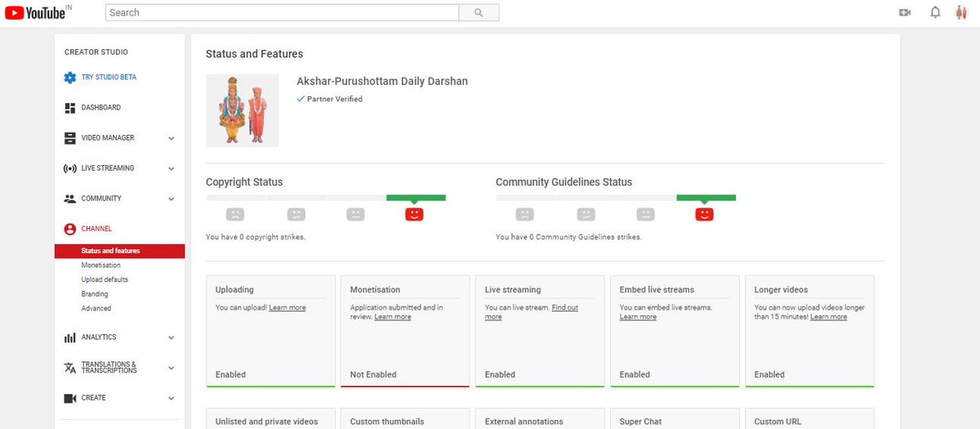Click the Channel person icon

coord(70,229)
